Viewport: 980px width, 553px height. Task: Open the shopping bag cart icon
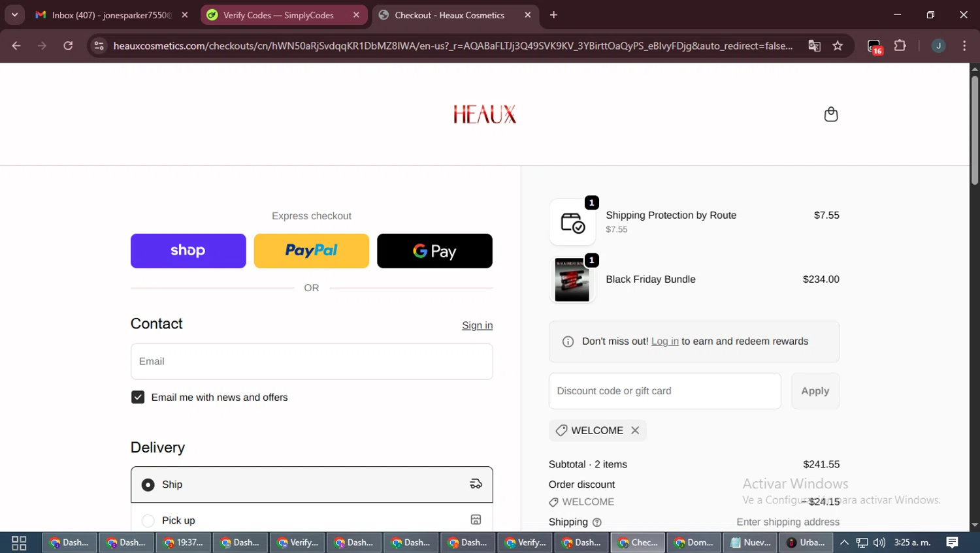click(x=830, y=114)
